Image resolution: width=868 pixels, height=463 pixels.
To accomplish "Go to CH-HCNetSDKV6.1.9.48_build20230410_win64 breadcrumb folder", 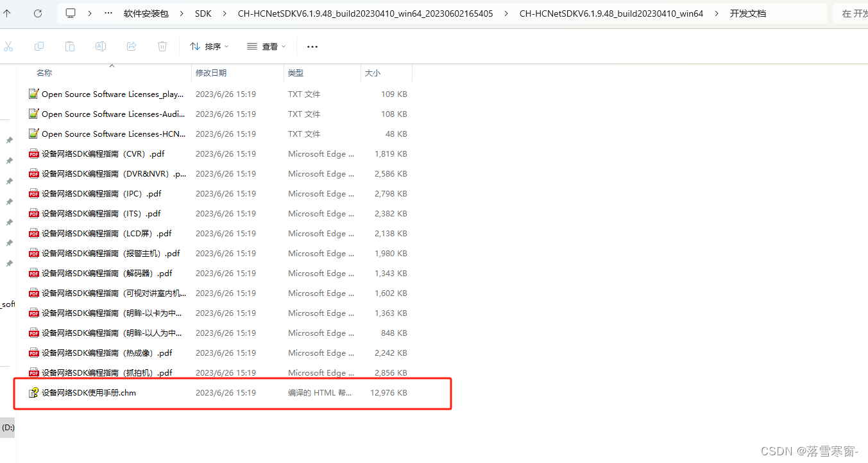I will click(x=611, y=13).
